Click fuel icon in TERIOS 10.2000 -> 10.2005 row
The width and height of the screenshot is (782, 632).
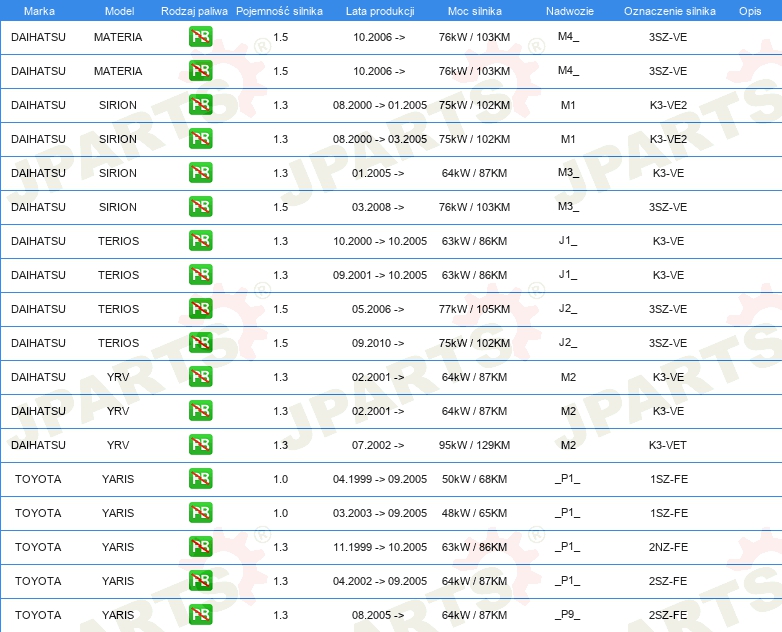(x=200, y=240)
